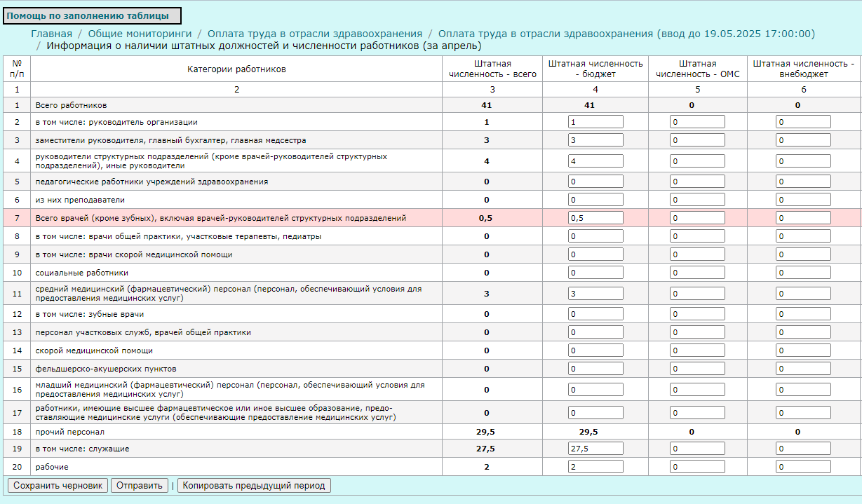
Task: Click budget field of highlighted 'Всего врачей' row
Action: 595,218
